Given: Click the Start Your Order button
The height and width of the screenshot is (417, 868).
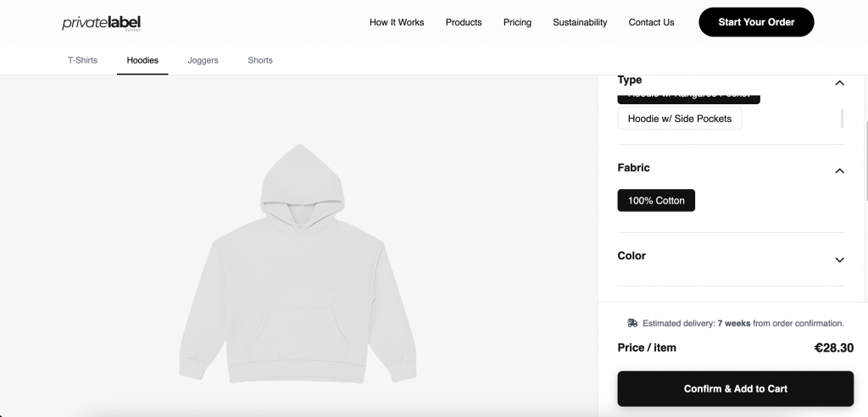Looking at the screenshot, I should [x=756, y=22].
